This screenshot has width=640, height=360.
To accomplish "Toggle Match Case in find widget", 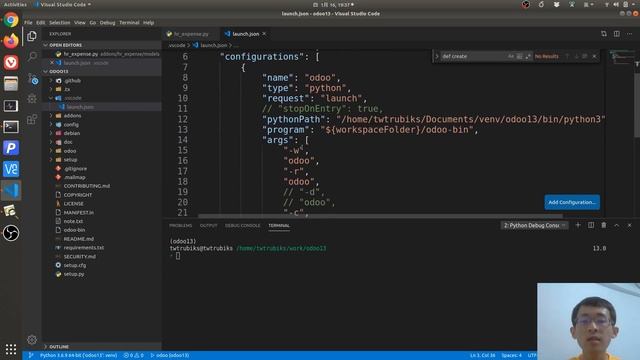I will 511,56.
